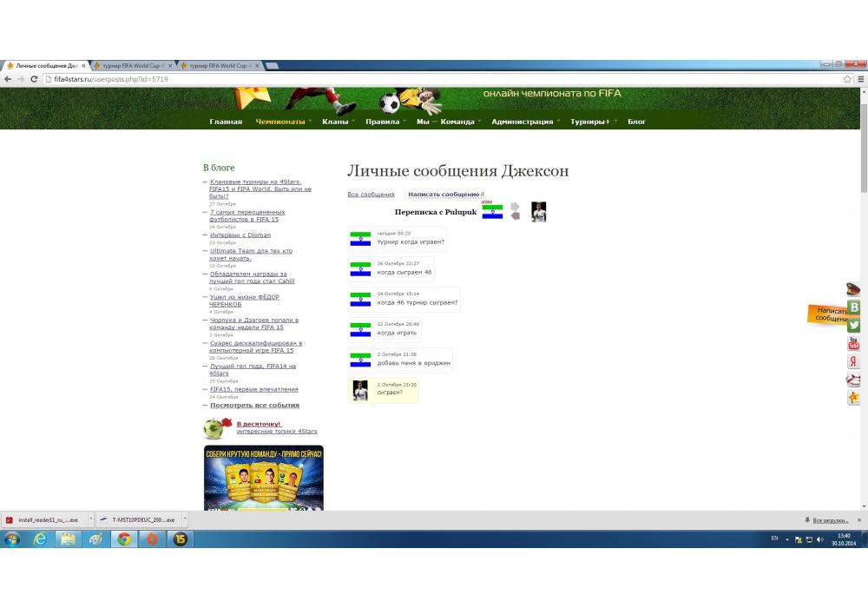Open the 'Администрация' navigation menu
Image resolution: width=868 pixels, height=608 pixels.
[522, 122]
